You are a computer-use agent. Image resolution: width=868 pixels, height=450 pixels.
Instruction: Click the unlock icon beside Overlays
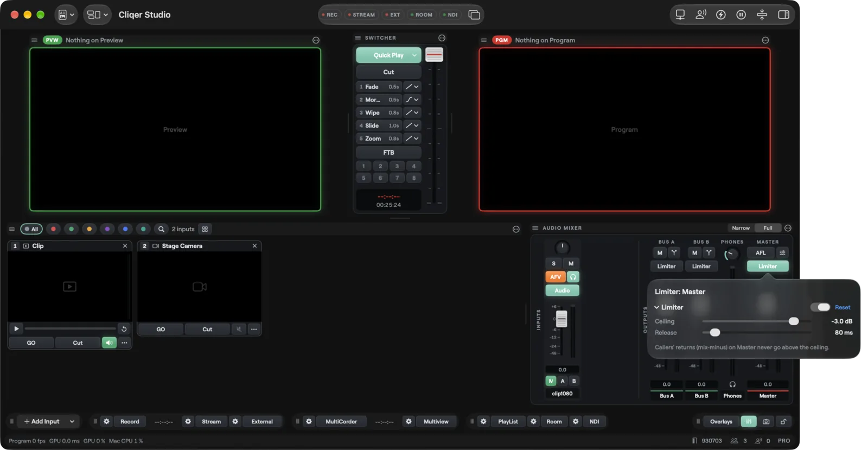[783, 422]
